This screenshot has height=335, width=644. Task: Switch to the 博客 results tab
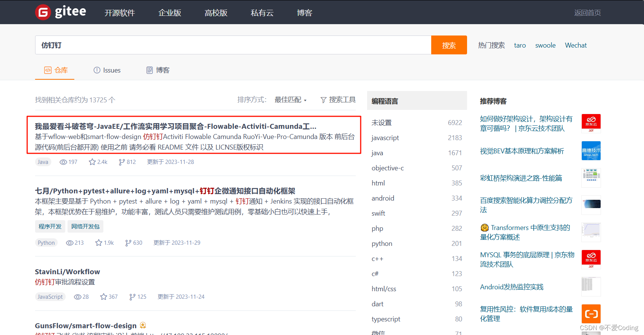point(158,70)
